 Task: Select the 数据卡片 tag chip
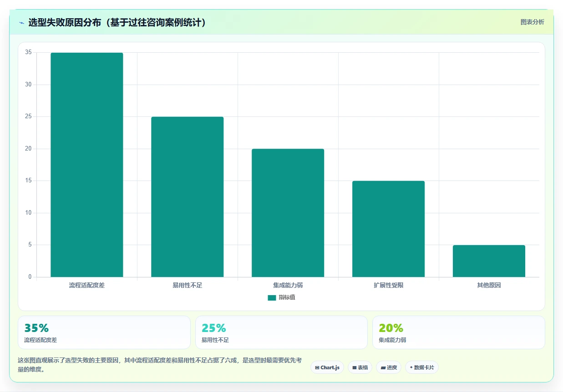[422, 367]
